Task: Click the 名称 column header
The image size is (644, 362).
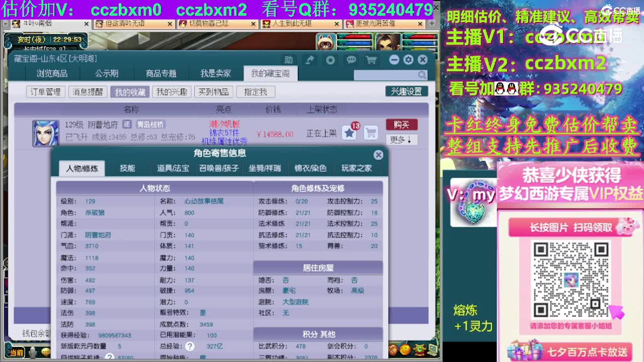Action: point(131,109)
